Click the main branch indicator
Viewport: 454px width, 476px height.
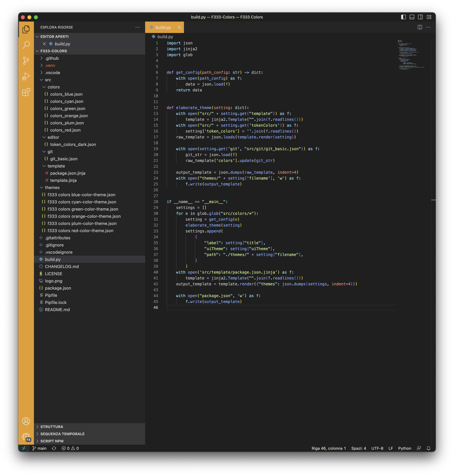point(39,448)
